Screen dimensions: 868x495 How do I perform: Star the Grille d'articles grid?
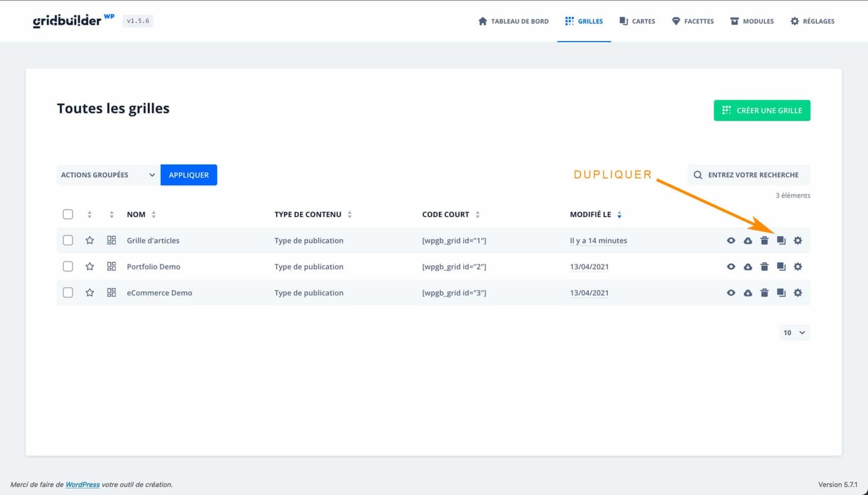click(x=90, y=241)
